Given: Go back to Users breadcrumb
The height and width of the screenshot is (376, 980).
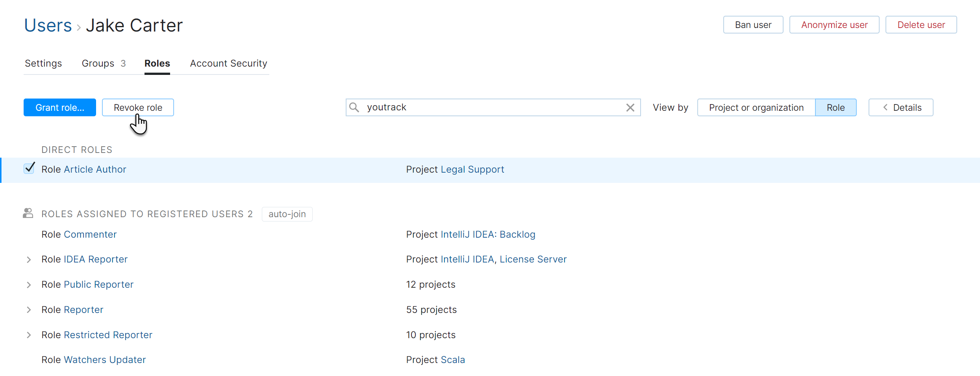Looking at the screenshot, I should tap(48, 26).
